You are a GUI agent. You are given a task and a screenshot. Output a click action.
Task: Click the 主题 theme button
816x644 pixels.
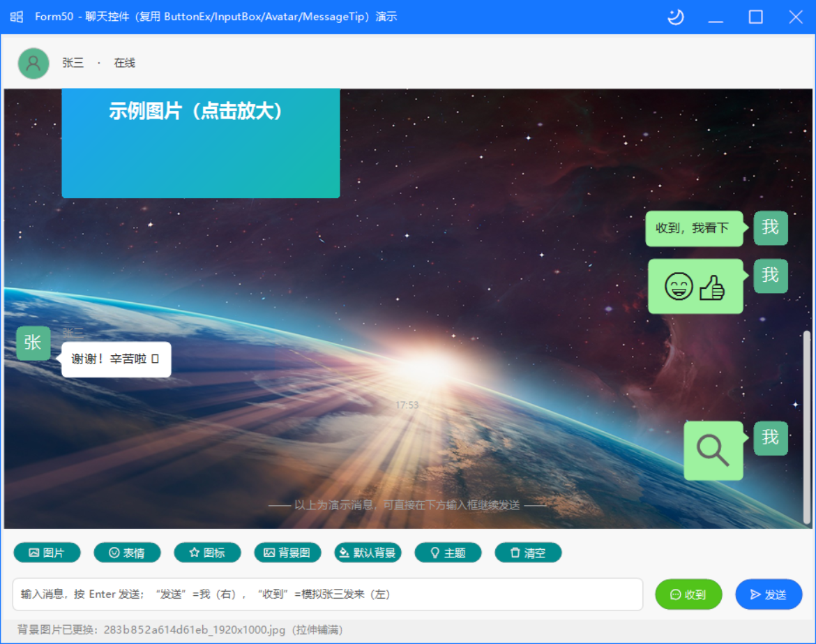pos(448,553)
